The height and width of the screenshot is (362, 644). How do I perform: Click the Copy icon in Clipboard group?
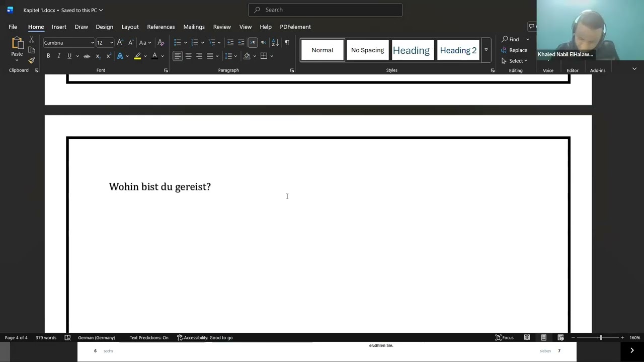pyautogui.click(x=31, y=50)
